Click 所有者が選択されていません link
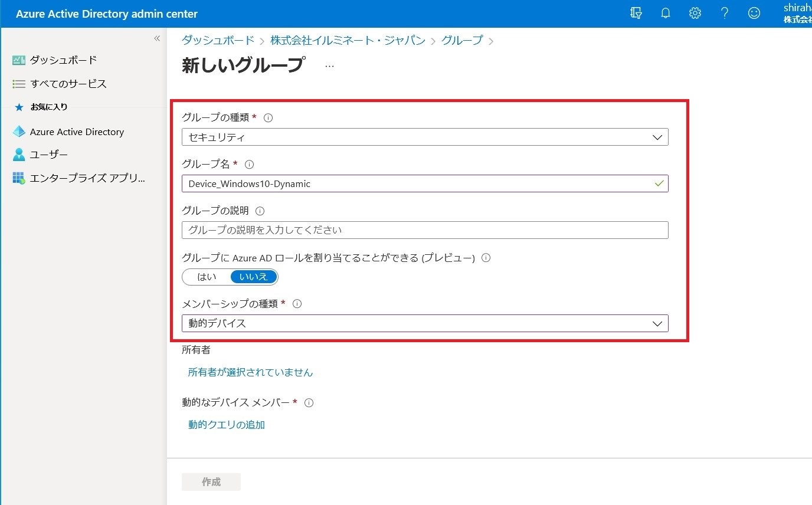The image size is (812, 505). 250,372
